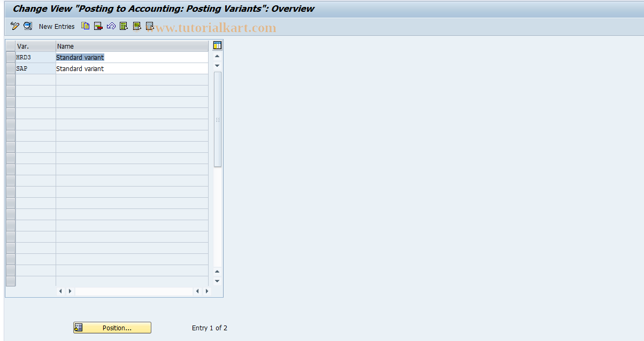Edit the HRD3 Standard variant name field
Viewport: 644px width, 341px height.
pos(132,57)
